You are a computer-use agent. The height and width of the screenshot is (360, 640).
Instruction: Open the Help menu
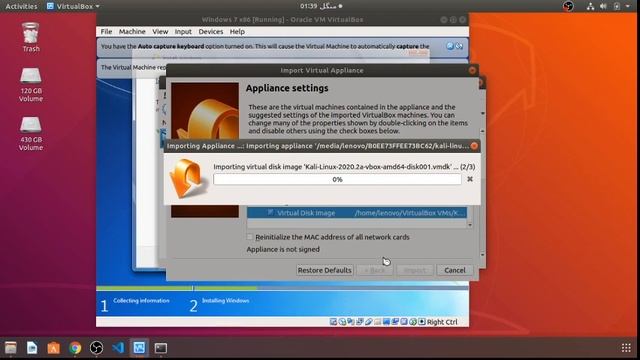[x=237, y=31]
